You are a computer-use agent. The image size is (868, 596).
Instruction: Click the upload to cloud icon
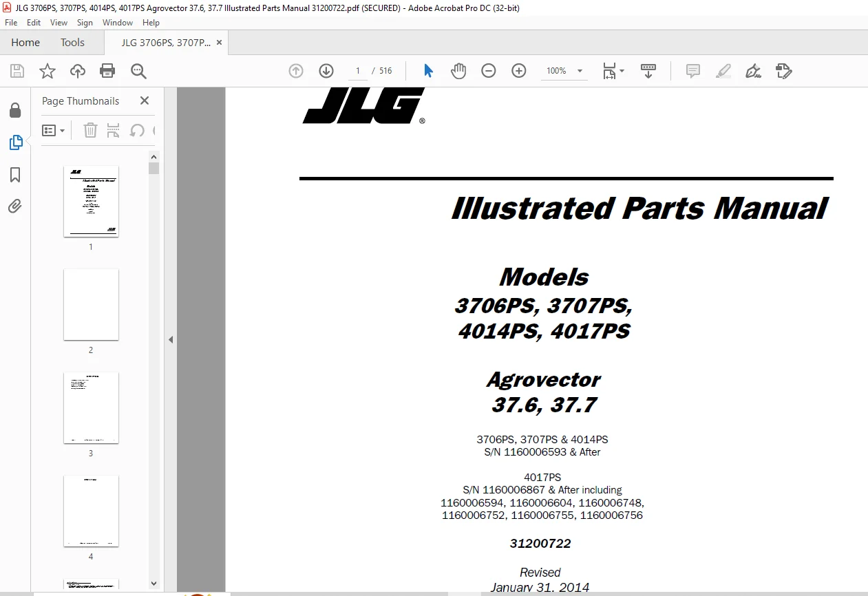pyautogui.click(x=78, y=71)
